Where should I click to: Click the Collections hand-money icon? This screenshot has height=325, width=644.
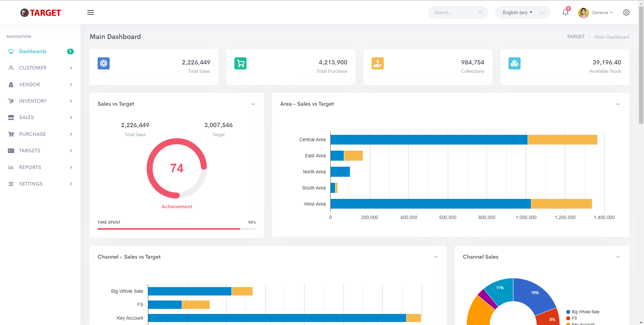378,63
